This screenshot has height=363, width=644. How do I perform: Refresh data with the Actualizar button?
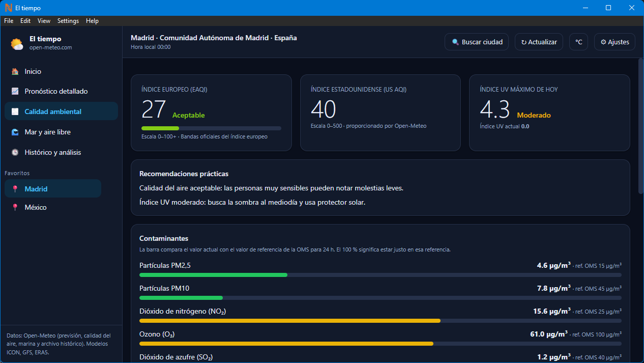coord(539,42)
